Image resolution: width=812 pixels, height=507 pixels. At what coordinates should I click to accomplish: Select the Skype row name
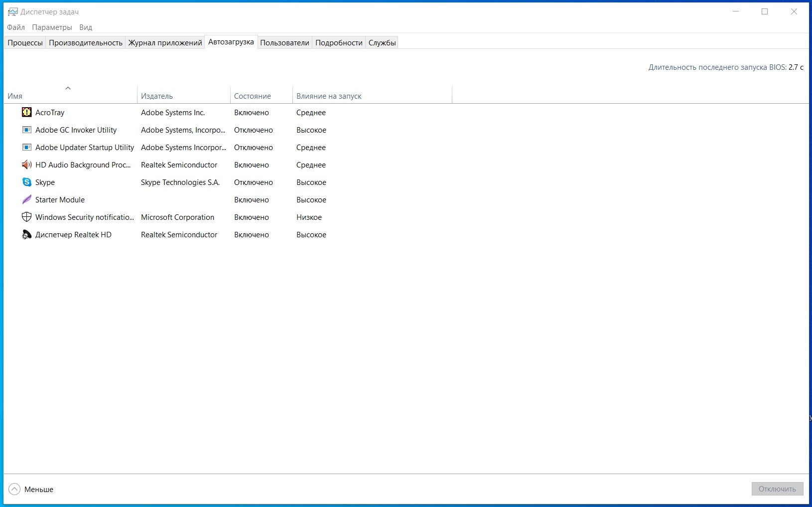point(45,182)
